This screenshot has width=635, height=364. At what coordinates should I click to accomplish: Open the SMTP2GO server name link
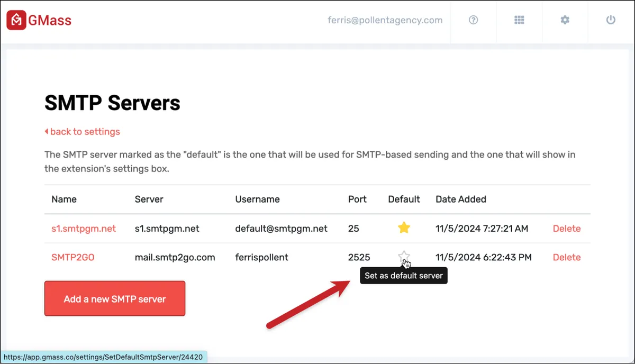(x=73, y=257)
